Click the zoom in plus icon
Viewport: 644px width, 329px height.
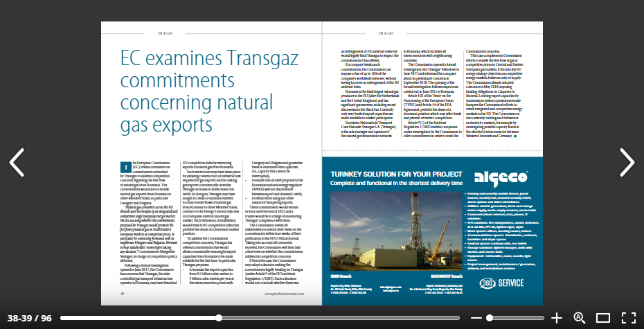[x=557, y=318]
